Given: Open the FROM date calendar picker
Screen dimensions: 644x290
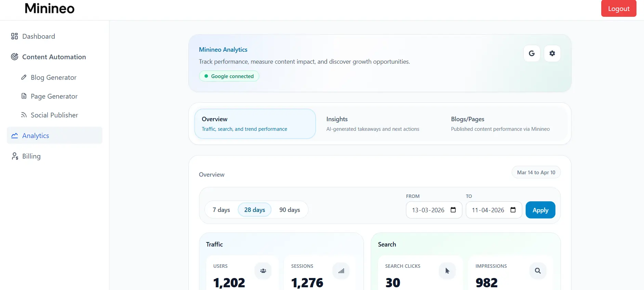Looking at the screenshot, I should (x=453, y=210).
